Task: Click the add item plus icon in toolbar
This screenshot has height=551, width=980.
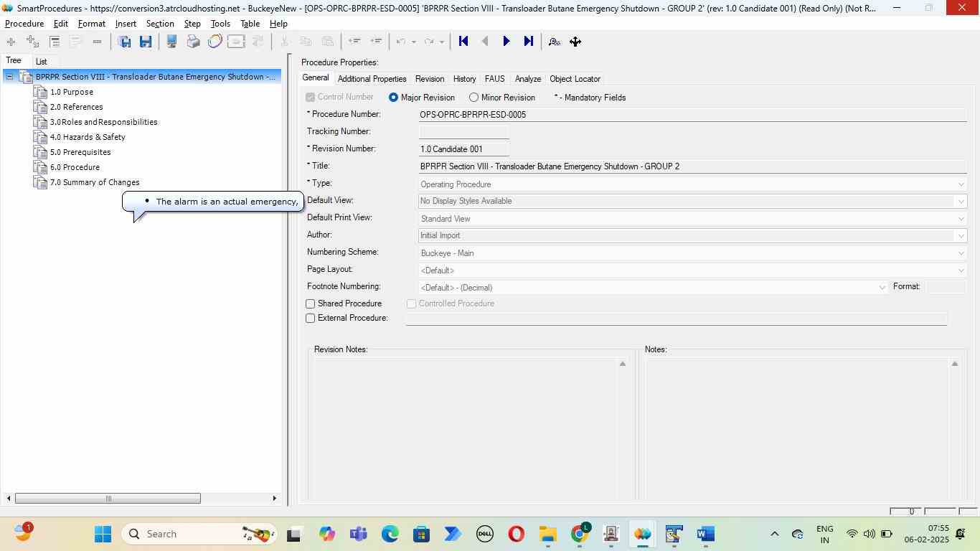Action: pos(11,42)
